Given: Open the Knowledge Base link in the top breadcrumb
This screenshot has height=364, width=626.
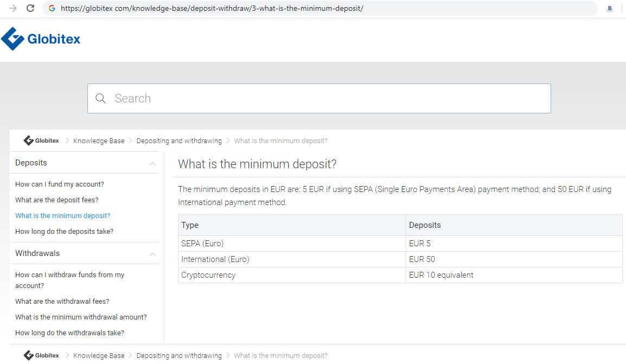Looking at the screenshot, I should tap(99, 141).
